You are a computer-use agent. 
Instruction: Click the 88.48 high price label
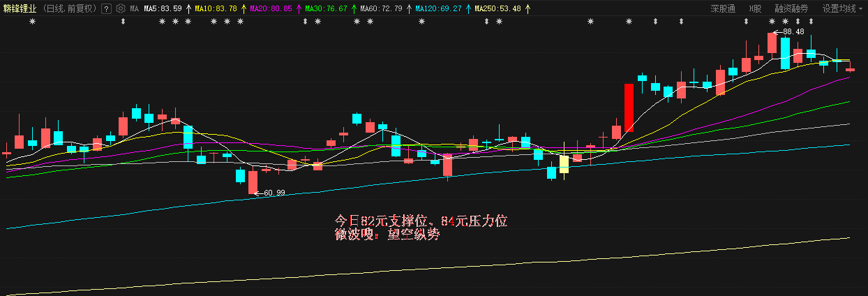click(793, 31)
